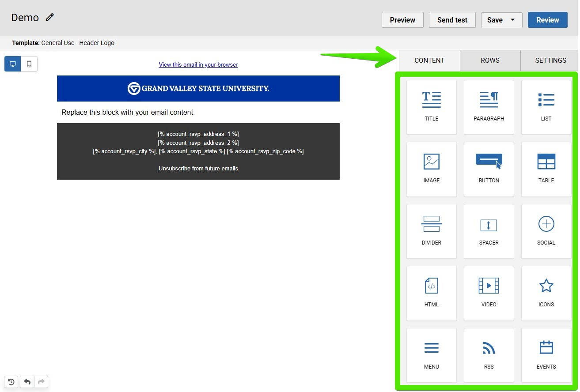Viewport: 580px width, 392px height.
Task: Choose the Social content block
Action: tap(546, 231)
